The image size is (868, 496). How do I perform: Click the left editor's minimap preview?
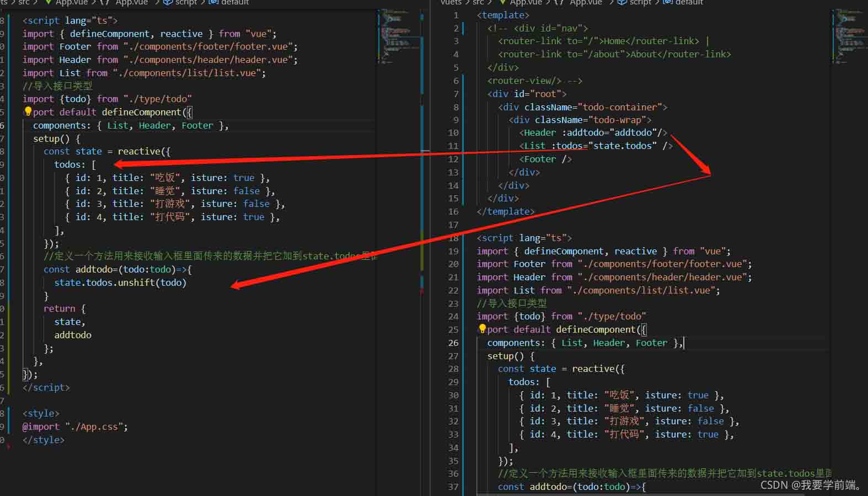coord(396,33)
